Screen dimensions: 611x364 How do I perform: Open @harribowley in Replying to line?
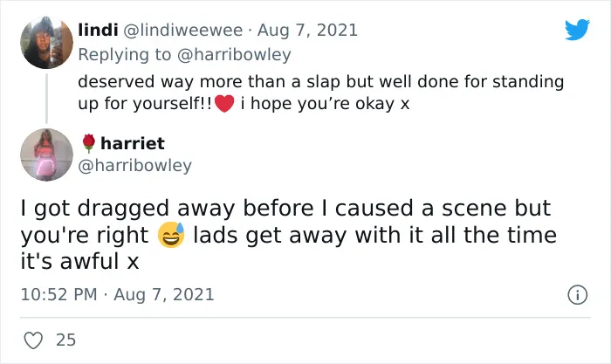point(234,55)
